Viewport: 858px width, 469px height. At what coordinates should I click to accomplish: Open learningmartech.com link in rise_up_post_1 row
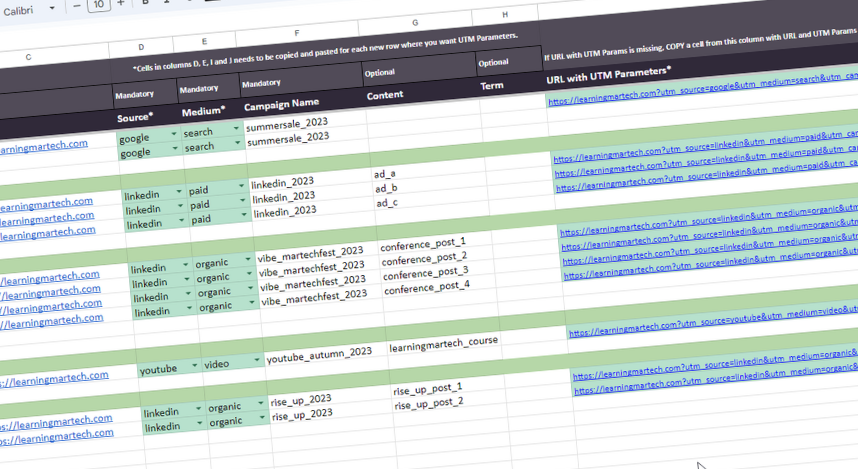[55, 422]
